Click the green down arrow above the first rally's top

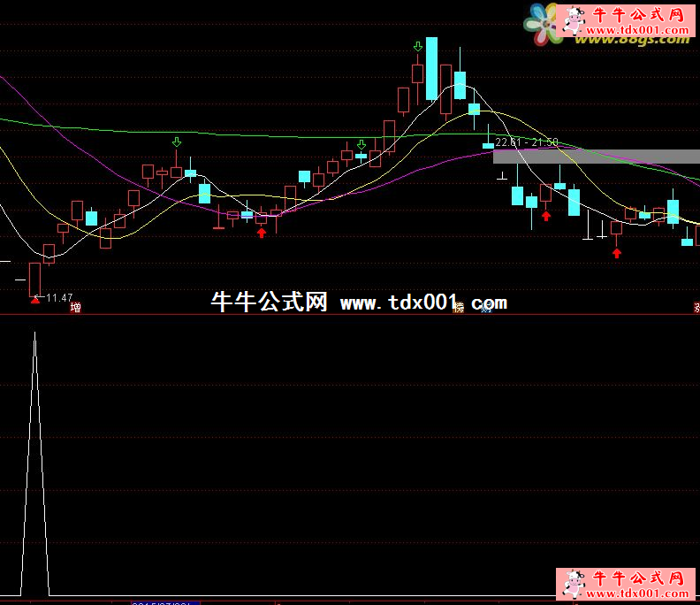tap(177, 142)
